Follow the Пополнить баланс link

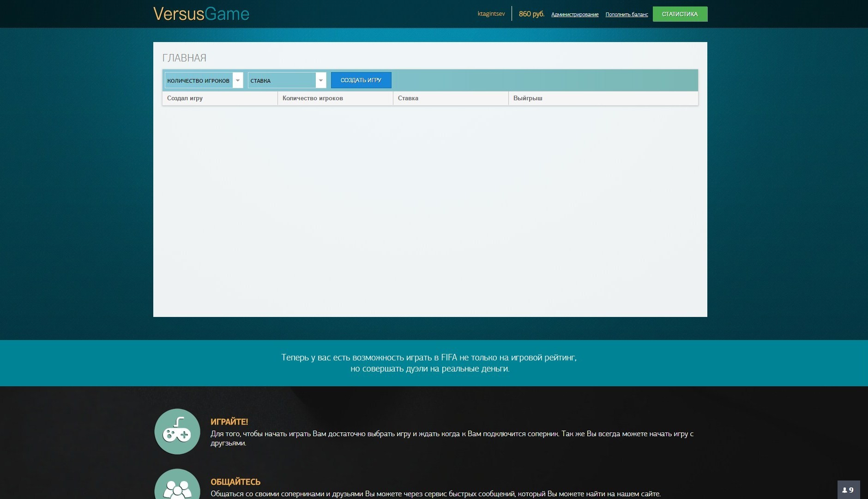pos(627,14)
